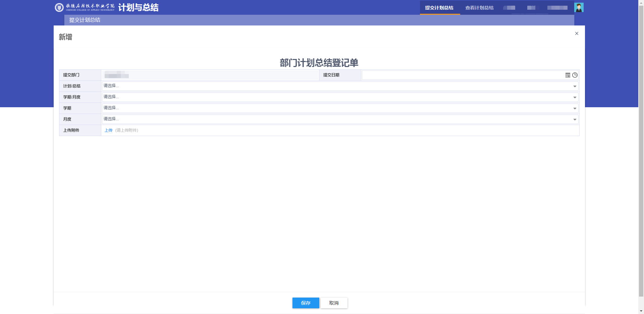The height and width of the screenshot is (314, 644).
Task: Expand the 计划/总结 dropdown
Action: [575, 86]
